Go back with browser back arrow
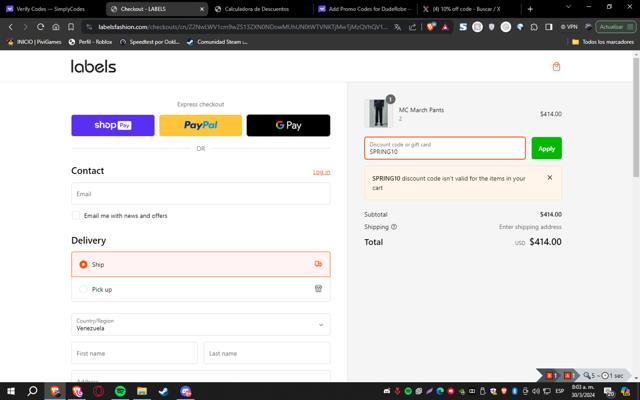The width and height of the screenshot is (640, 400). (x=11, y=27)
